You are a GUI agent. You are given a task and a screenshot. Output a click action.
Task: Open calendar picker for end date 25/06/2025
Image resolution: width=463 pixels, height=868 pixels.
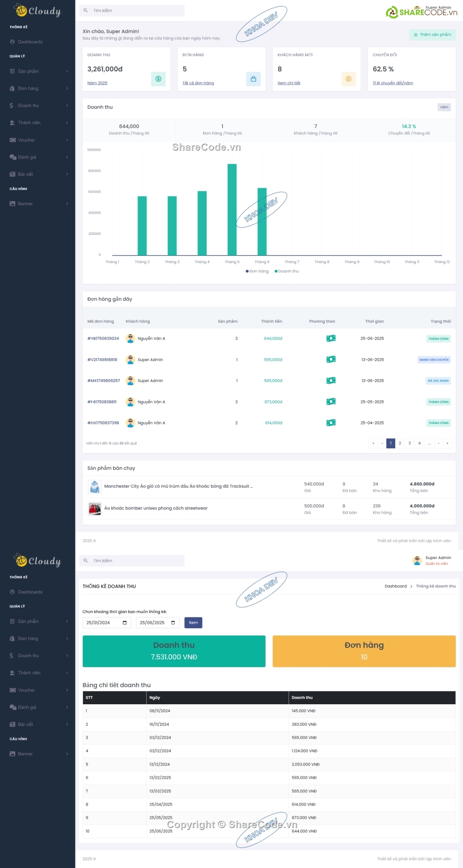pos(173,623)
